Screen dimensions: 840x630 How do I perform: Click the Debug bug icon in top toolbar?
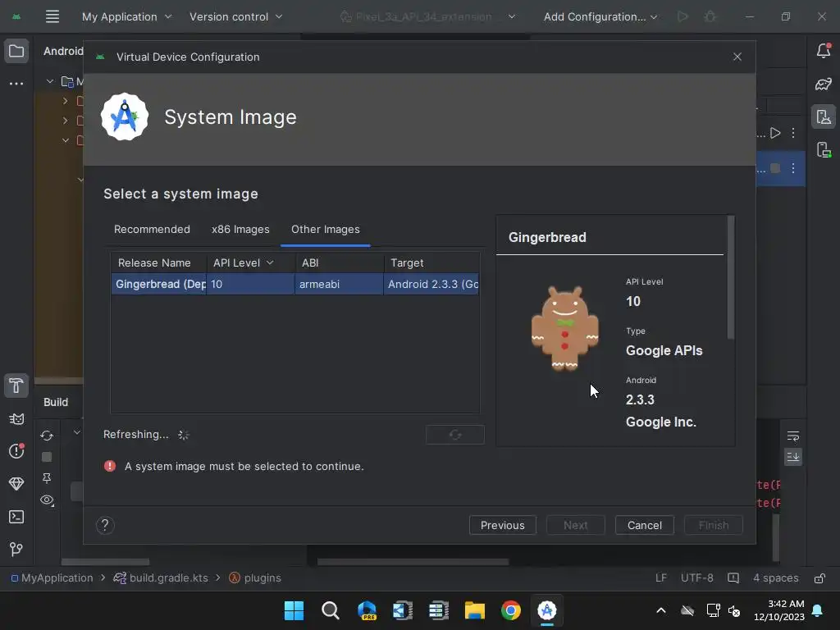710,16
